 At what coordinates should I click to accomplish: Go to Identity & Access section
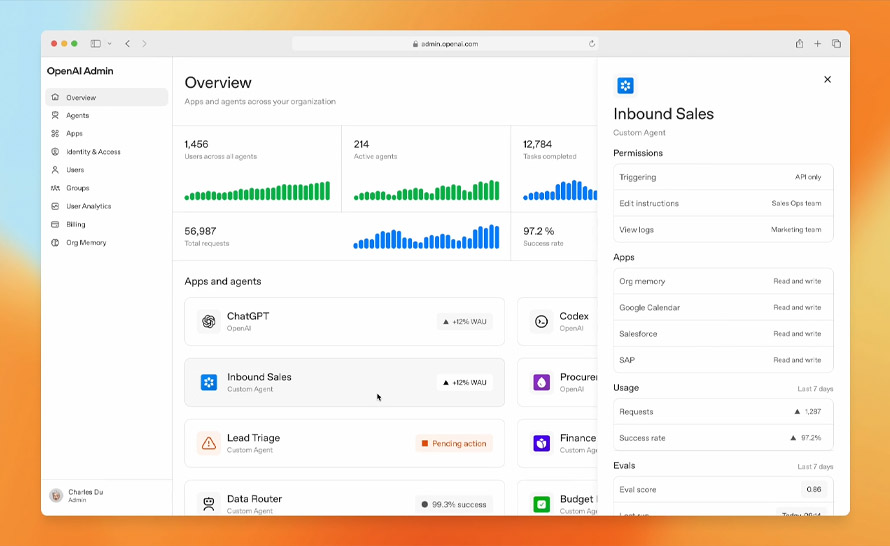tap(92, 152)
